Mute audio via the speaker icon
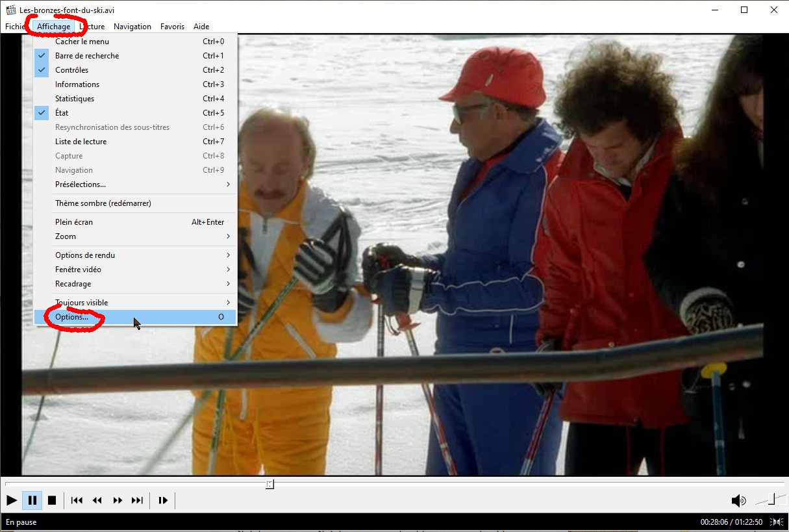 [x=738, y=500]
